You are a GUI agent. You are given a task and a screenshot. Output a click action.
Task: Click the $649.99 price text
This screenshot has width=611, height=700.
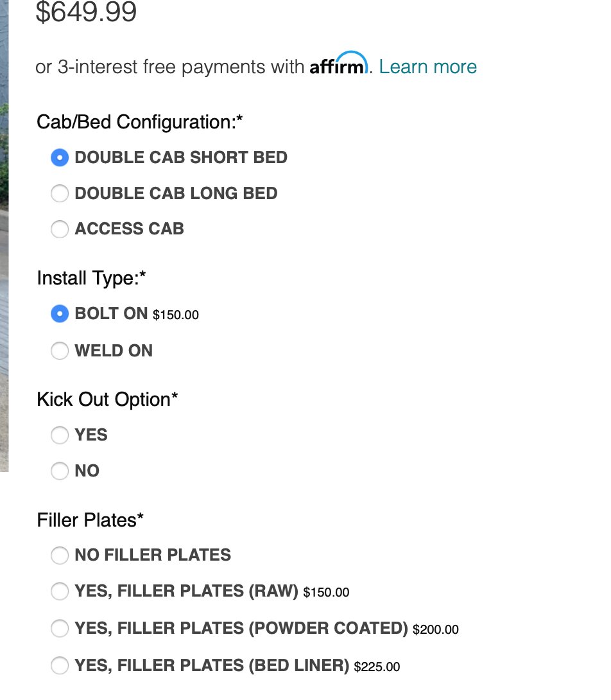click(86, 12)
